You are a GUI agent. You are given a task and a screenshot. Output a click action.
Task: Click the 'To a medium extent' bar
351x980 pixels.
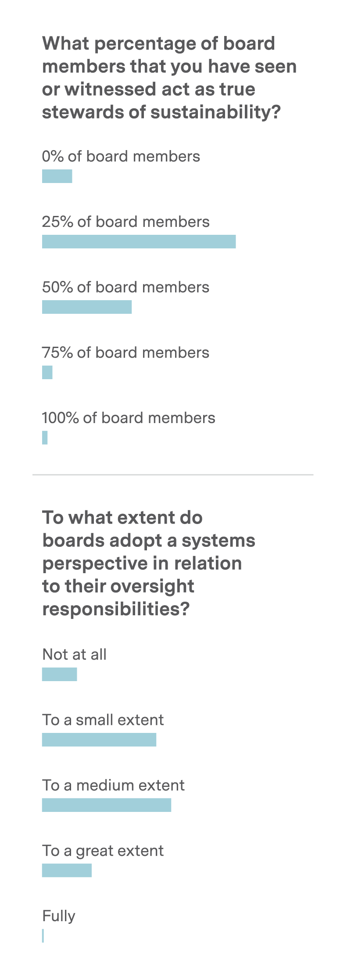point(107,805)
